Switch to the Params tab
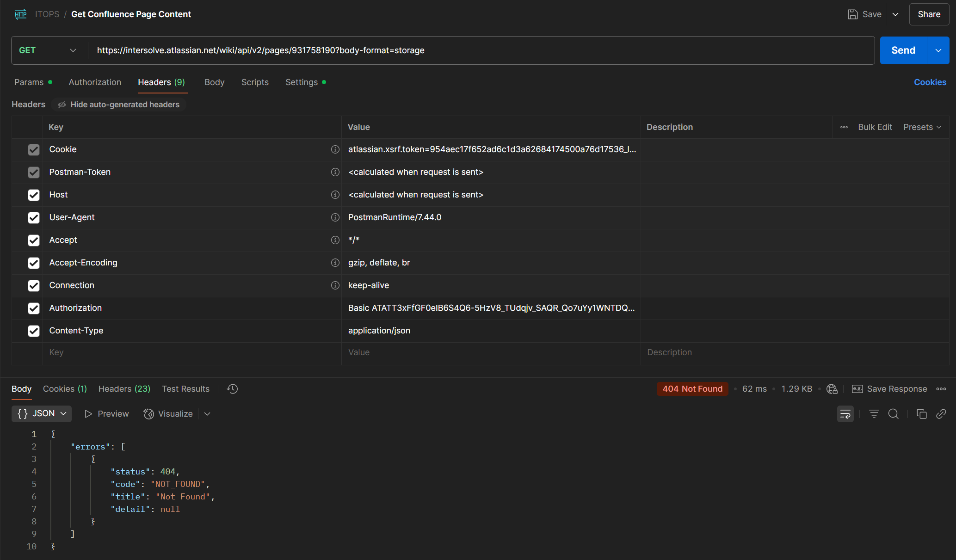The image size is (956, 560). (x=33, y=82)
